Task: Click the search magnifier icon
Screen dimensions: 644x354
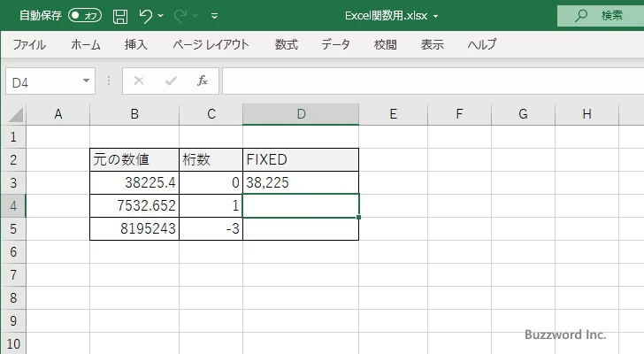Action: point(580,16)
